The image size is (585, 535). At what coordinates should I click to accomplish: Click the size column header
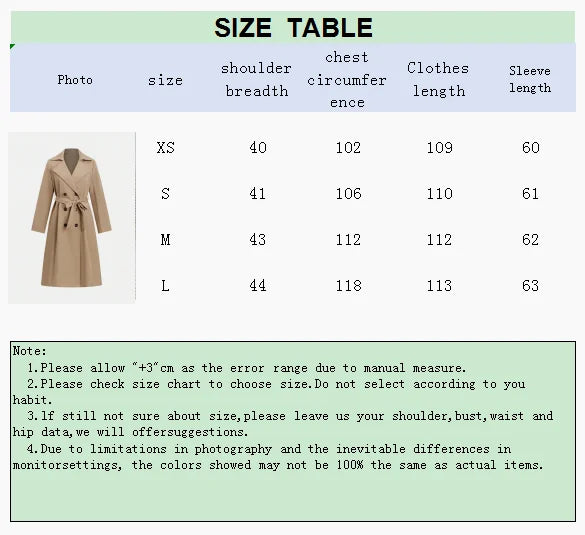(x=165, y=80)
